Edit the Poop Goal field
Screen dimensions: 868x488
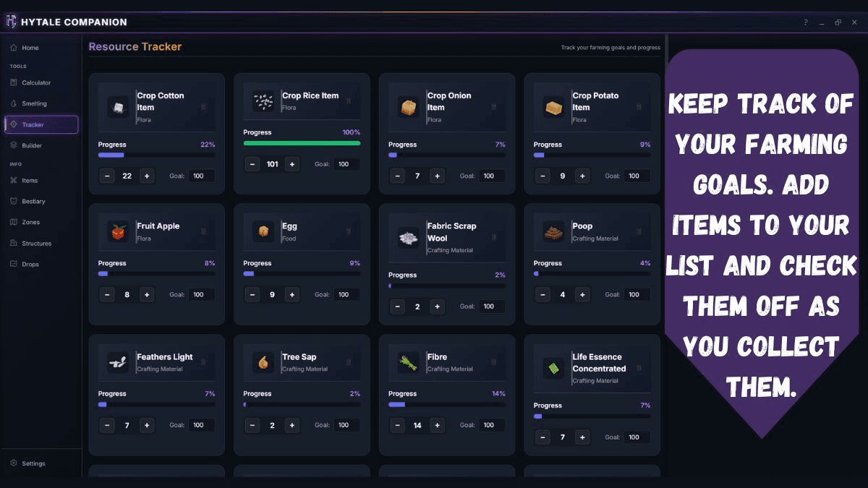637,294
